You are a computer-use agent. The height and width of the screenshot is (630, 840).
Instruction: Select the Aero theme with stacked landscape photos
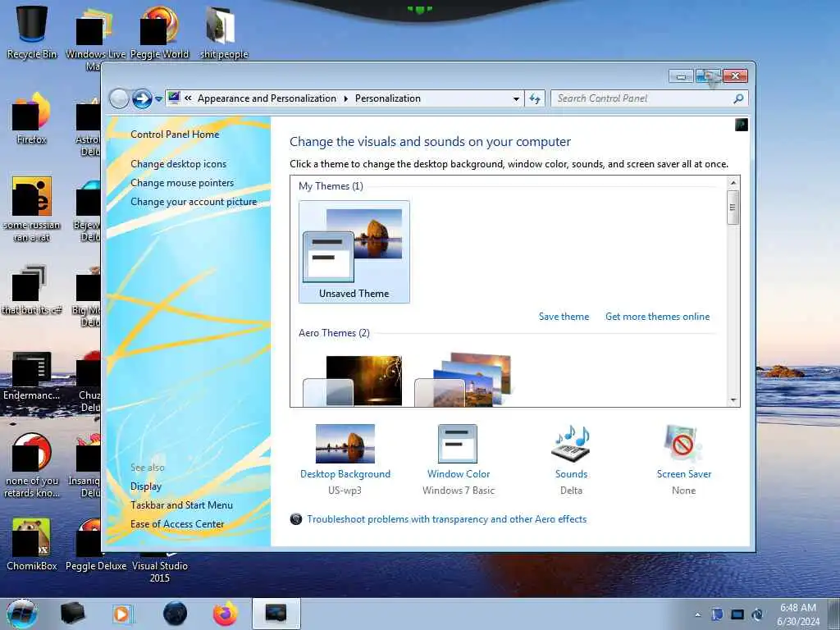pyautogui.click(x=463, y=379)
